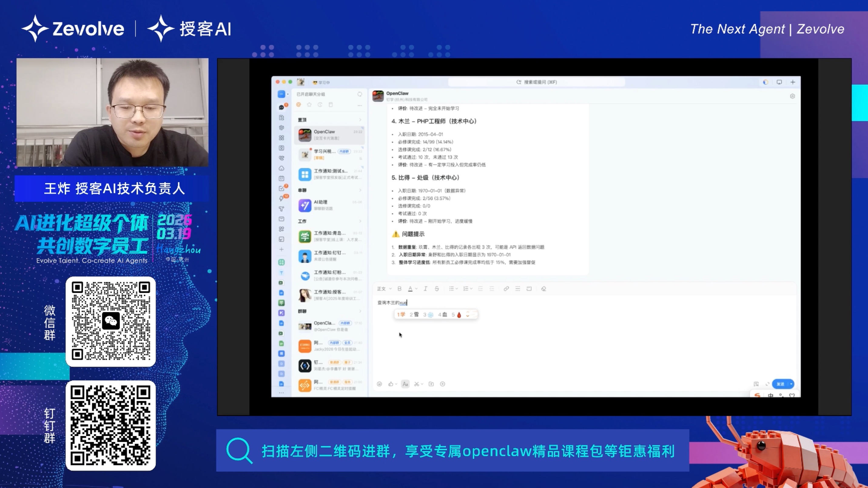Click the blue 发送 send button
Viewport: 868px width, 488px height.
[780, 384]
